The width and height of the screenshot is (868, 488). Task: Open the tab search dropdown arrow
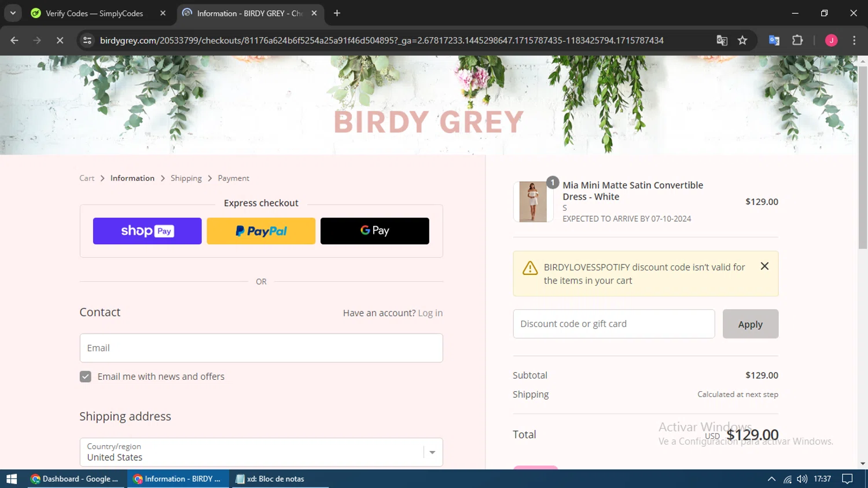[x=13, y=13]
